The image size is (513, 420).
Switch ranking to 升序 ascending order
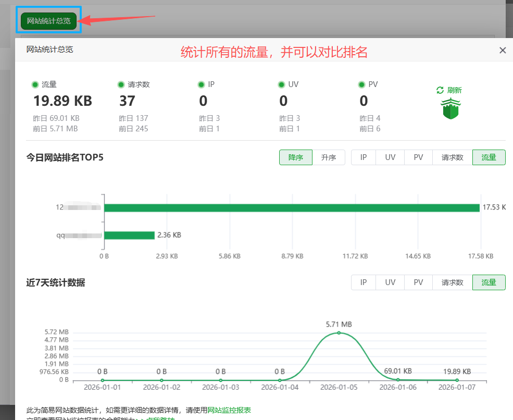coord(329,157)
